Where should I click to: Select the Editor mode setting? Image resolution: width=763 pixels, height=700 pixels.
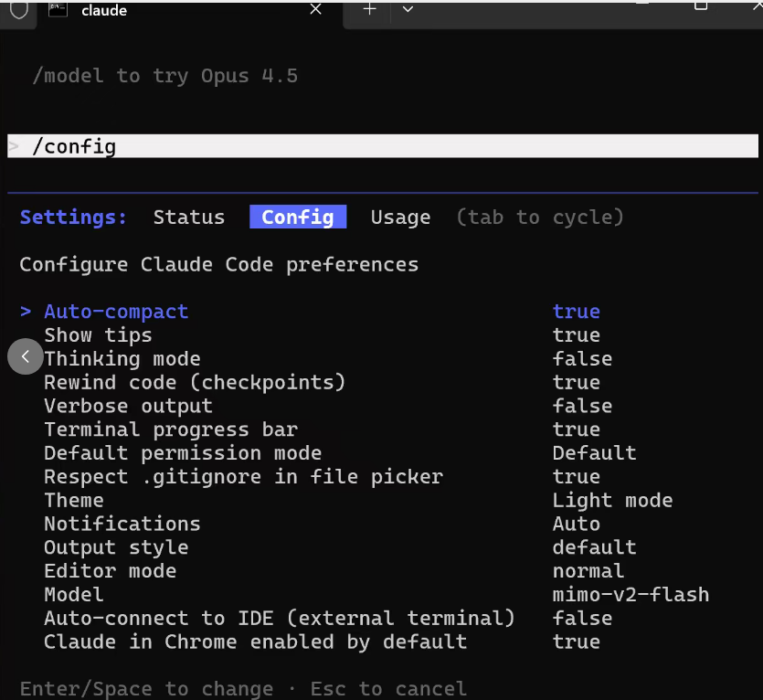[110, 571]
